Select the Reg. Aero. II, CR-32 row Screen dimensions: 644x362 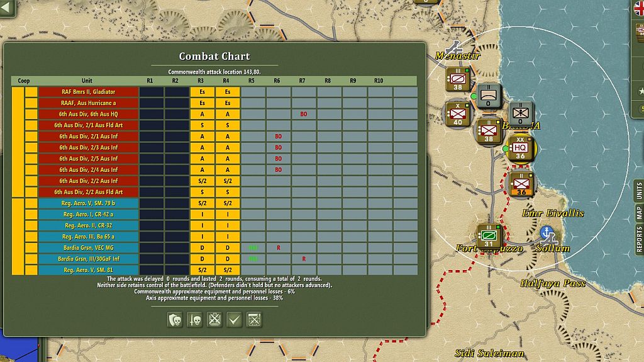pyautogui.click(x=88, y=225)
